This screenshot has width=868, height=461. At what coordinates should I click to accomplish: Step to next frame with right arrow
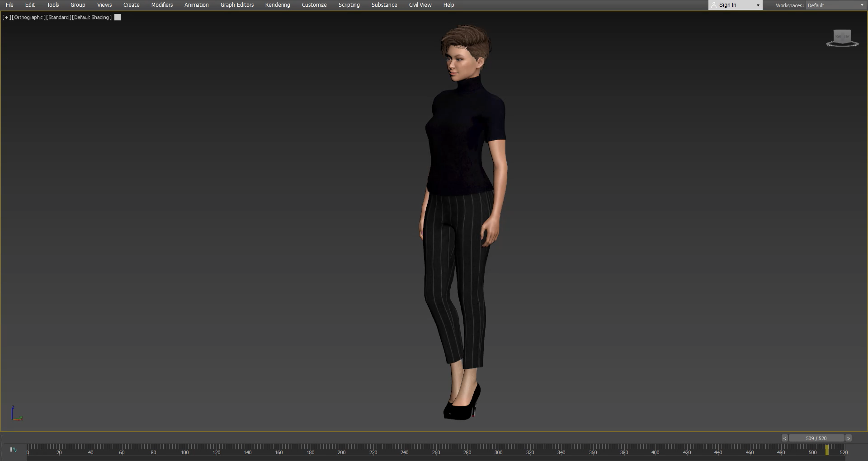[x=849, y=438]
